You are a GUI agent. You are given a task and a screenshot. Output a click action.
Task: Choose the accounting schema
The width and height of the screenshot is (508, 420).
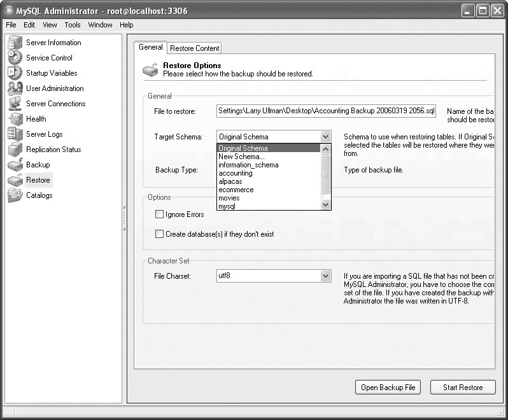(268, 173)
